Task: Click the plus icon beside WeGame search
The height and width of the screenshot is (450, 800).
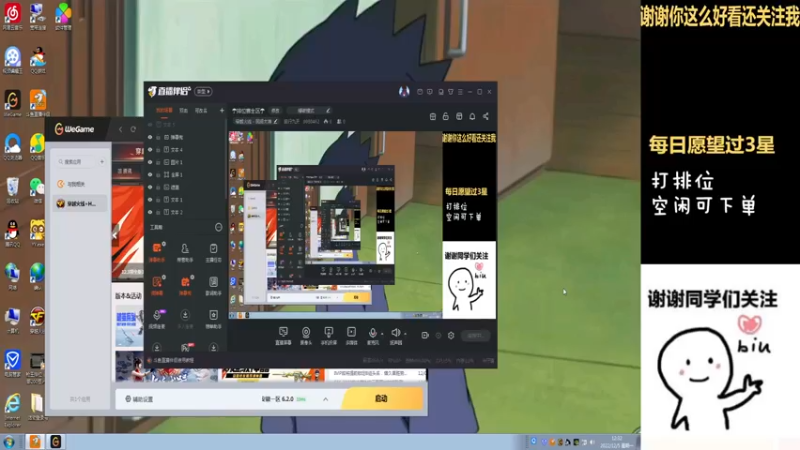Action: 102,162
